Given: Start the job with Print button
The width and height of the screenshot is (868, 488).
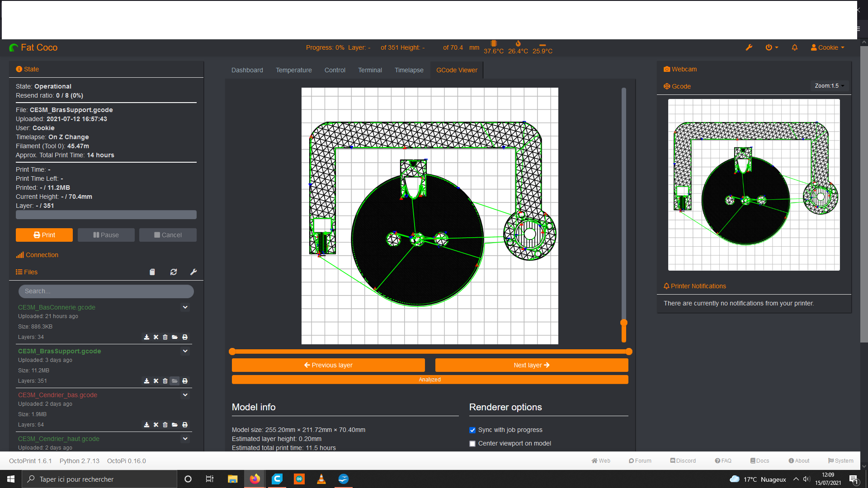Looking at the screenshot, I should (44, 235).
